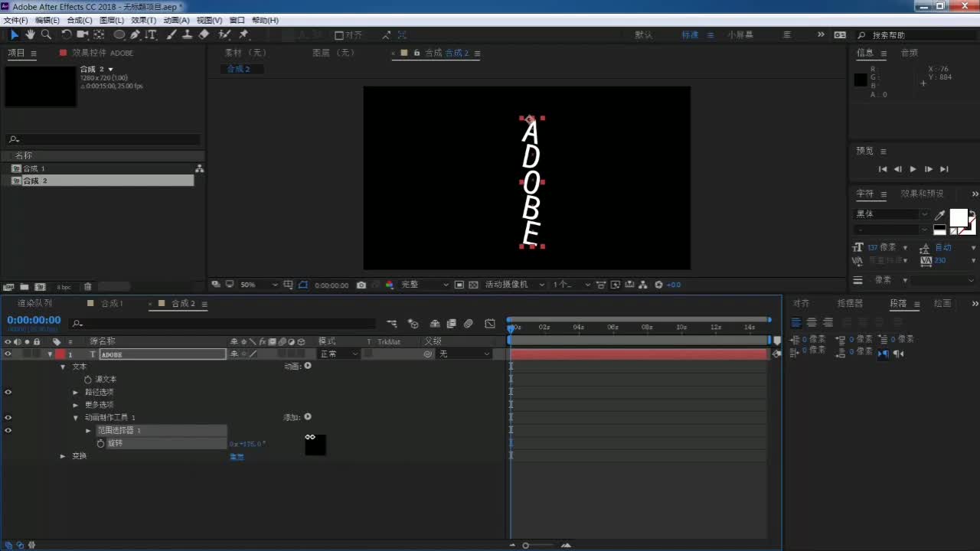Screen dimensions: 980x551
Task: Toggle stopwatch for 源文本 property
Action: 88,380
